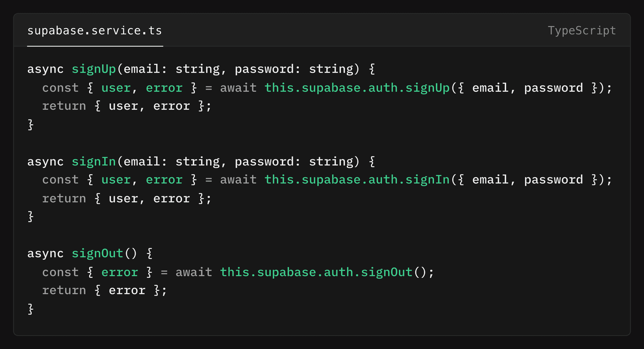Select the supabase.service.ts file tab
Viewport: 644px width, 349px height.
[x=95, y=31]
